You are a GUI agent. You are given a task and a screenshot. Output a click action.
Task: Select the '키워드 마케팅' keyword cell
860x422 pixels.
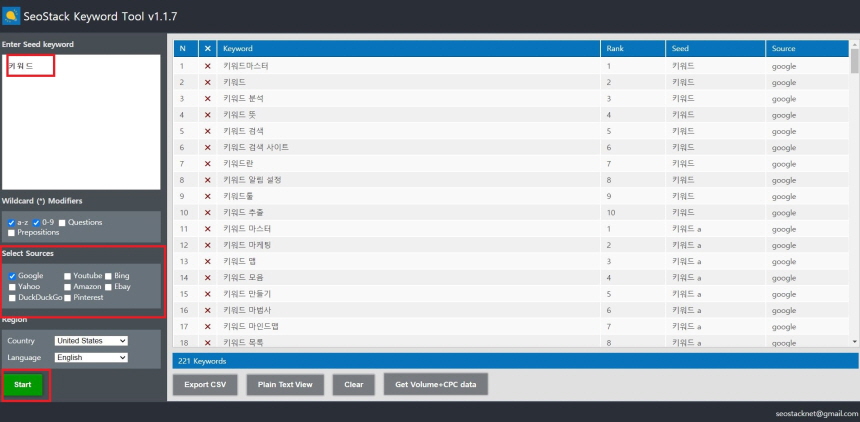tap(409, 245)
